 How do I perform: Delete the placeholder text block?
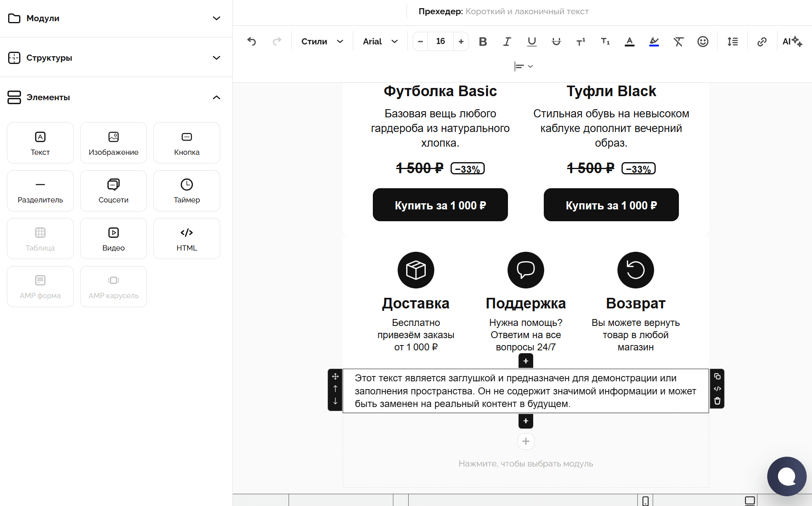click(717, 401)
